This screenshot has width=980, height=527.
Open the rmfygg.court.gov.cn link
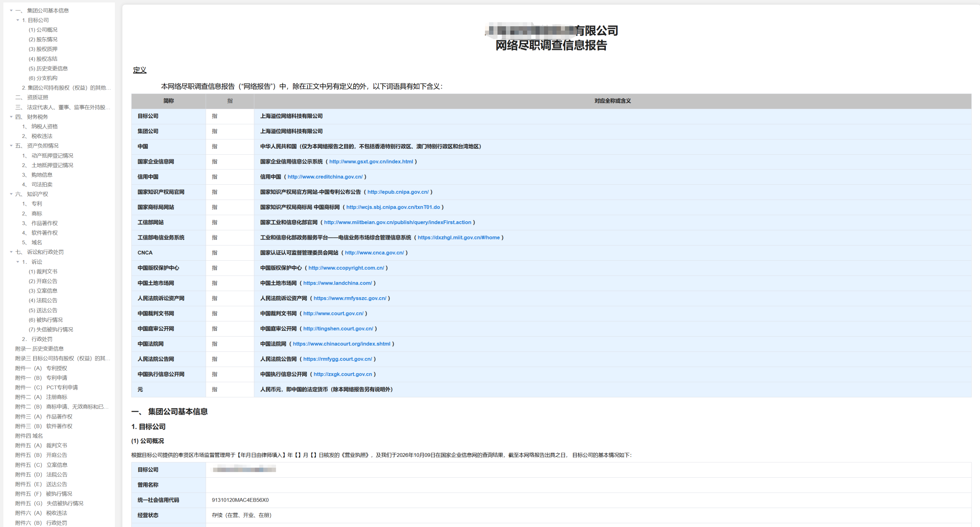tap(338, 359)
